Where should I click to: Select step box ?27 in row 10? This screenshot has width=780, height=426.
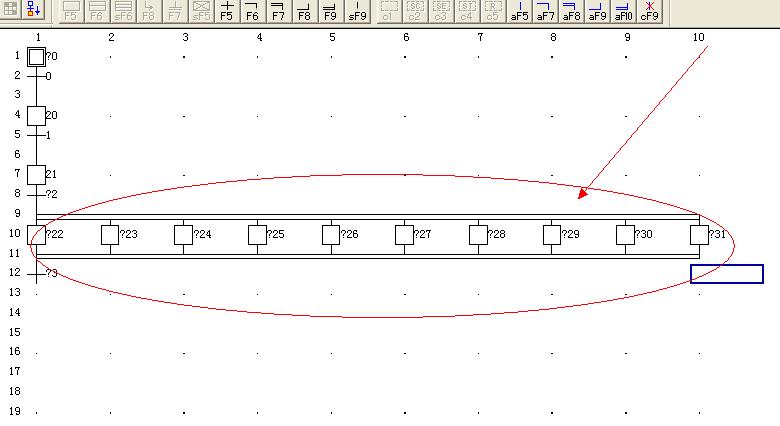(x=404, y=234)
